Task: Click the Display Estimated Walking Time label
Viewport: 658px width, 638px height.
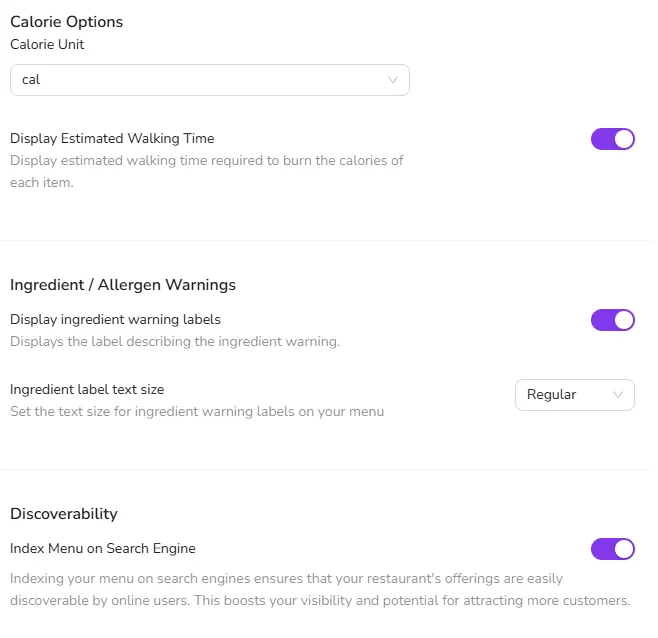Action: point(113,139)
